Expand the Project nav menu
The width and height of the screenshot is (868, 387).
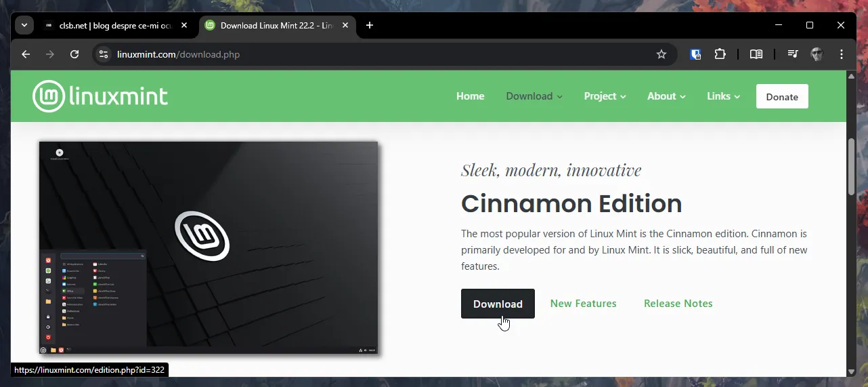tap(605, 96)
